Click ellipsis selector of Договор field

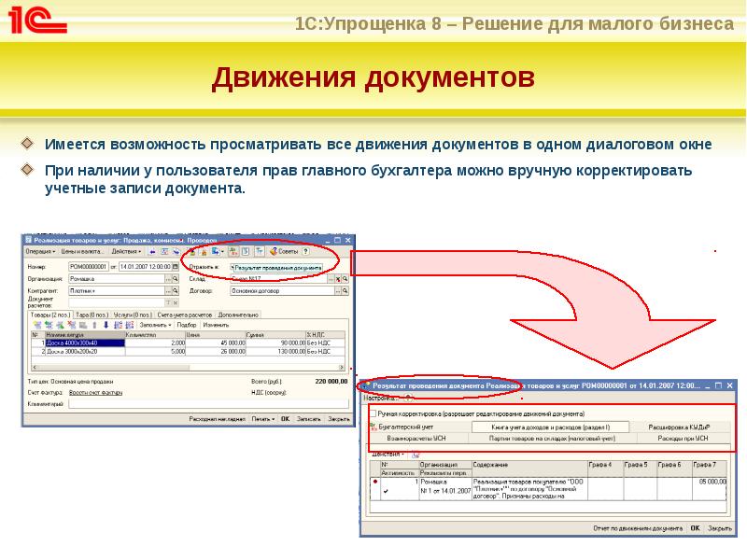point(338,291)
